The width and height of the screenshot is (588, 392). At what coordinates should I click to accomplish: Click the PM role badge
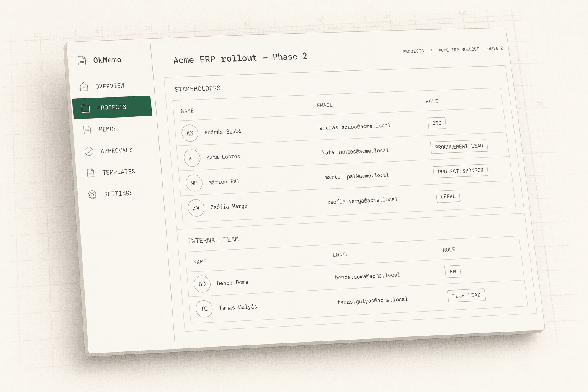point(453,271)
